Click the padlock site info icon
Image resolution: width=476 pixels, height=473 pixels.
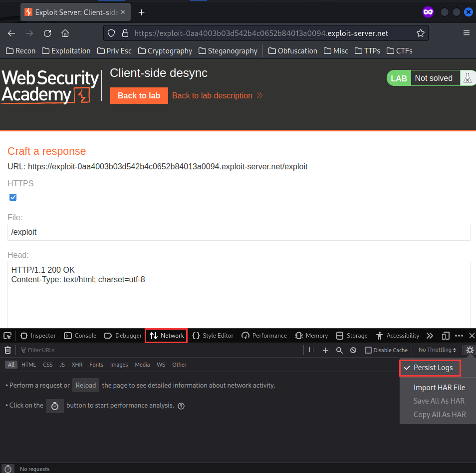125,33
